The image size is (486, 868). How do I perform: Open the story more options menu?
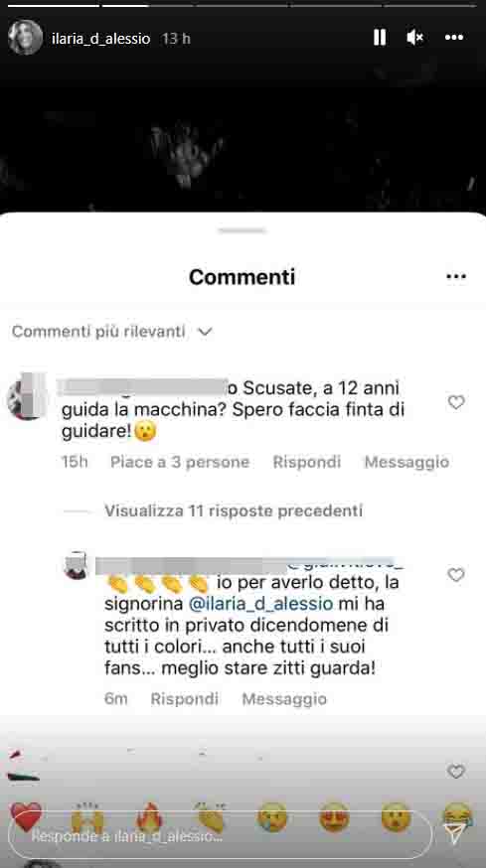pyautogui.click(x=454, y=38)
